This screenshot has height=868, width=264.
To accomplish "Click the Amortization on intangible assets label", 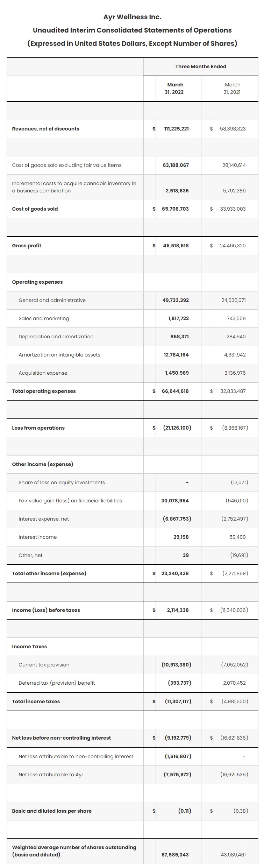I will click(x=59, y=355).
